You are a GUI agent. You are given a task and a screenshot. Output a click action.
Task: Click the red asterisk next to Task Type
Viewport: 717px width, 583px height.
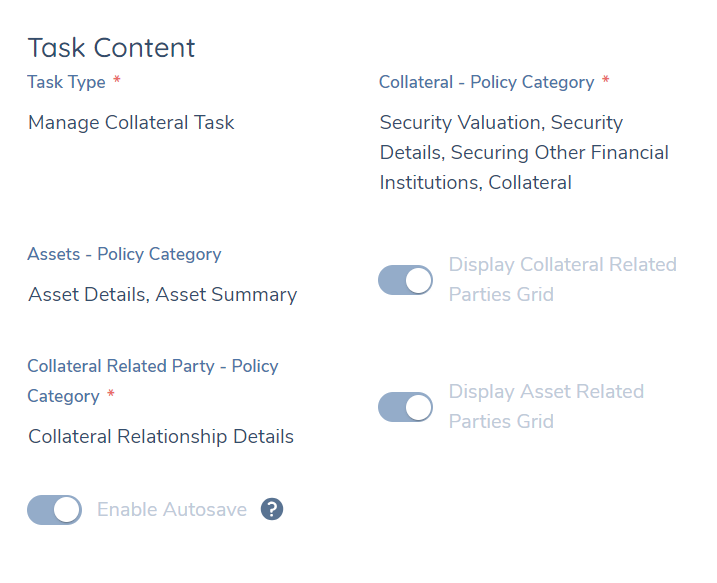coord(117,81)
